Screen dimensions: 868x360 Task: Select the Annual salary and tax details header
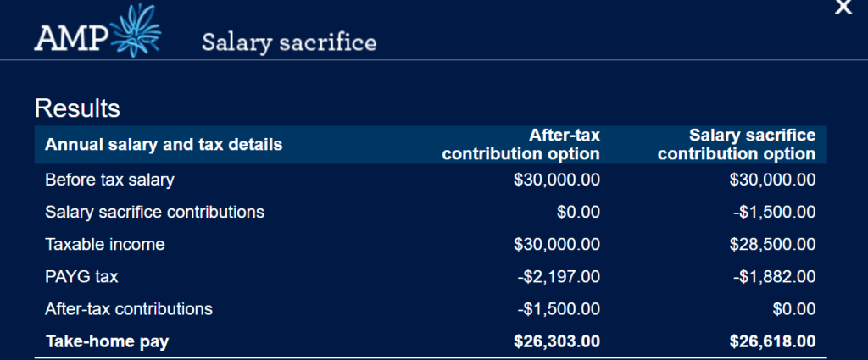coord(164,145)
